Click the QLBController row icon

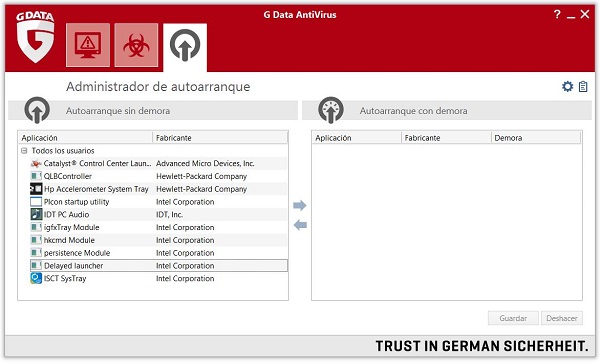pyautogui.click(x=36, y=176)
